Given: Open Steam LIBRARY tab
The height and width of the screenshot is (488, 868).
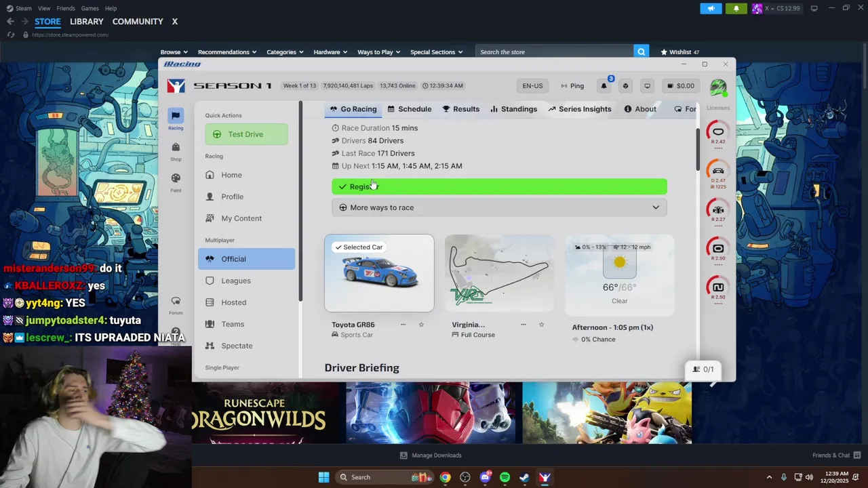Looking at the screenshot, I should click(x=87, y=22).
